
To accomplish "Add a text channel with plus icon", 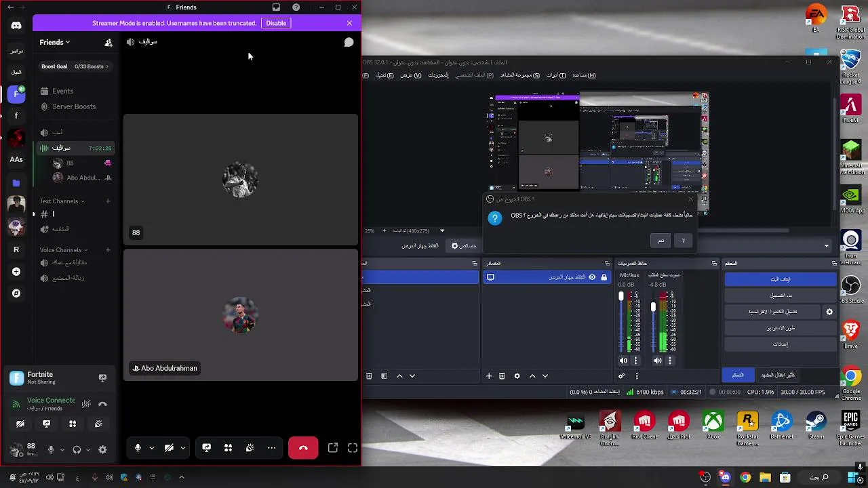I will click(108, 201).
